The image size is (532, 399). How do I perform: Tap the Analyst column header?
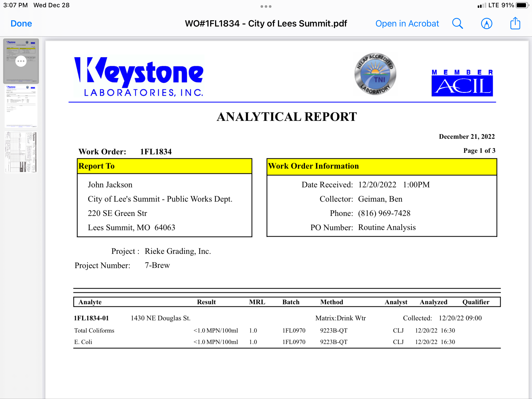point(396,302)
